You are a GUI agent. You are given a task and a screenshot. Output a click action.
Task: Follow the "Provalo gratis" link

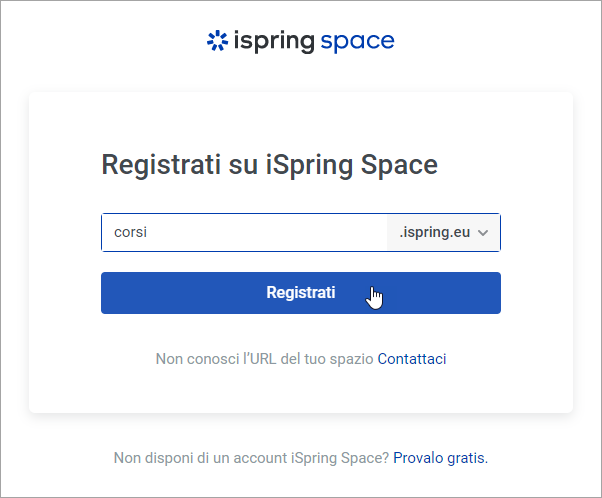tap(440, 458)
